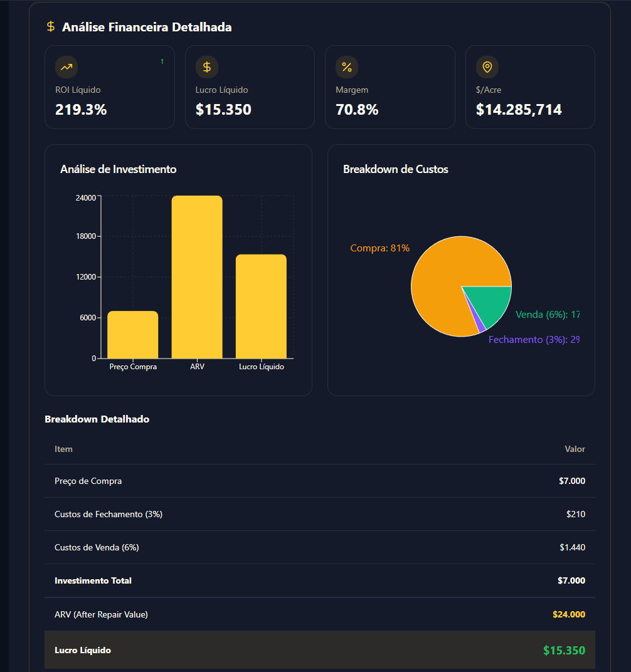The height and width of the screenshot is (672, 631).
Task: Click the location pin icon on $/Acre card
Action: point(487,66)
